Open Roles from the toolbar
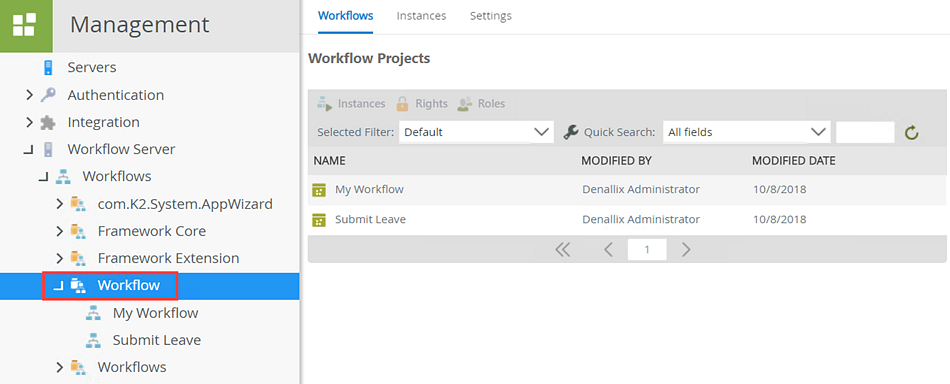950x384 pixels. click(481, 104)
